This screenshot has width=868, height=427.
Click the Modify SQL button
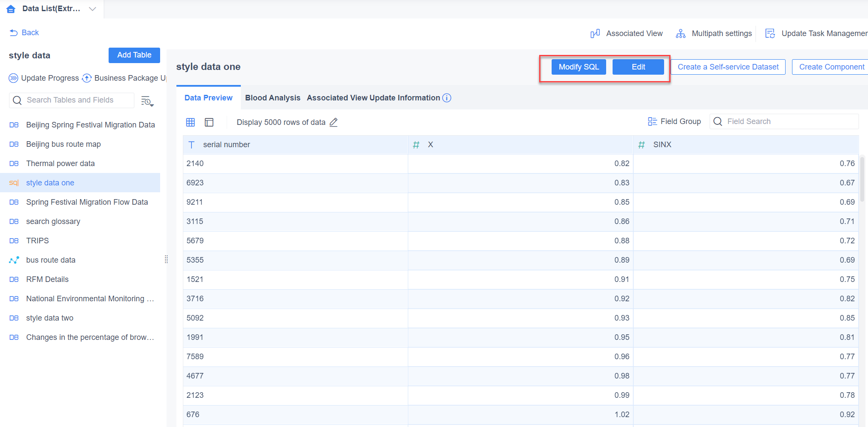pyautogui.click(x=579, y=67)
